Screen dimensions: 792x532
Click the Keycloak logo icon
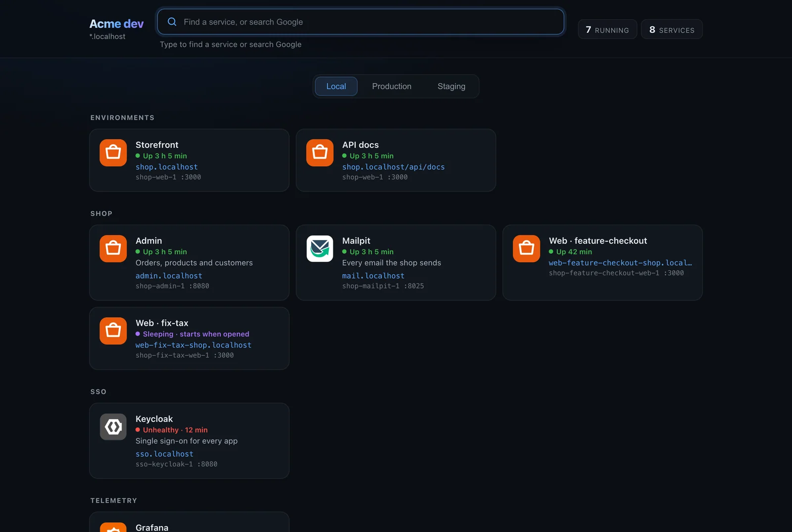[113, 427]
